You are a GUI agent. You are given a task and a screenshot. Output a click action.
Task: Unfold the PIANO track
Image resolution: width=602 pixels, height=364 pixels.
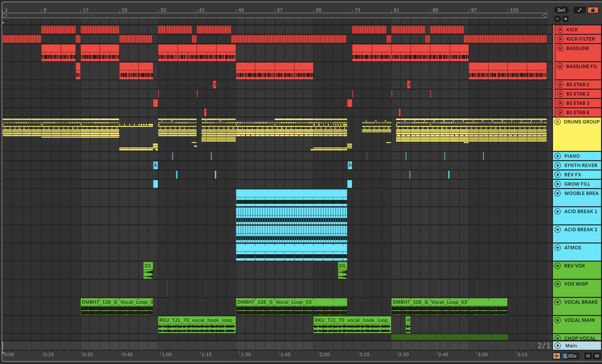(558, 156)
